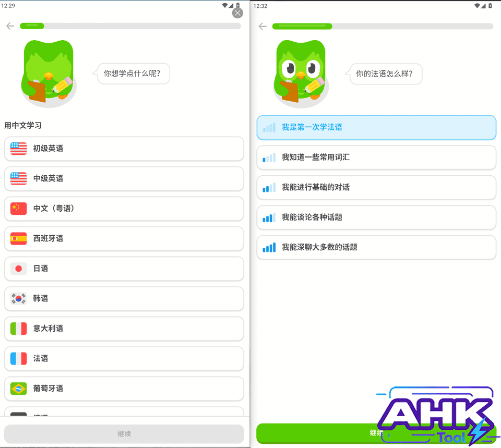Click the France flag icon

[x=19, y=359]
